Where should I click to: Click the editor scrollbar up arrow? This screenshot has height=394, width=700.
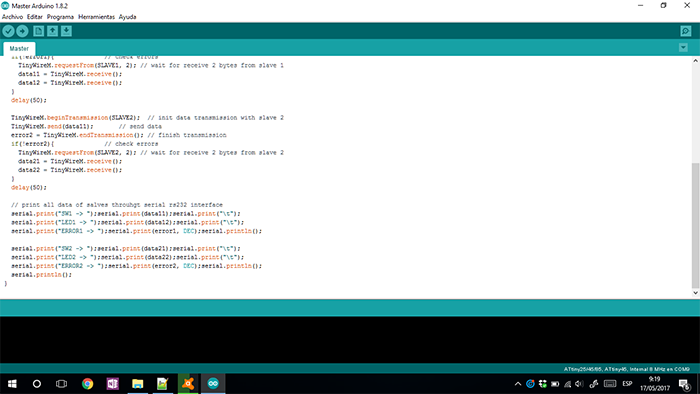coord(696,61)
